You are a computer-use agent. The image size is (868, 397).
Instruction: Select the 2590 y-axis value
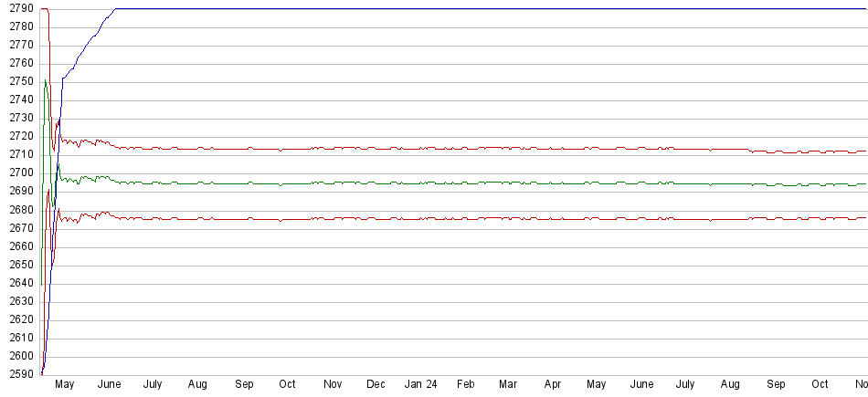[x=20, y=374]
